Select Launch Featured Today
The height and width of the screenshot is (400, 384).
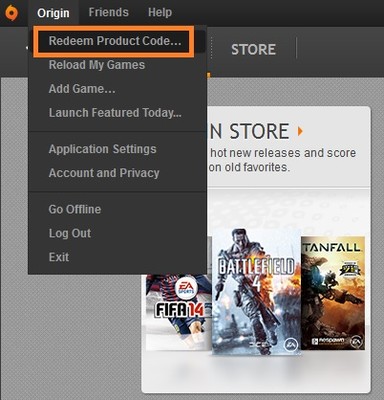click(x=115, y=113)
